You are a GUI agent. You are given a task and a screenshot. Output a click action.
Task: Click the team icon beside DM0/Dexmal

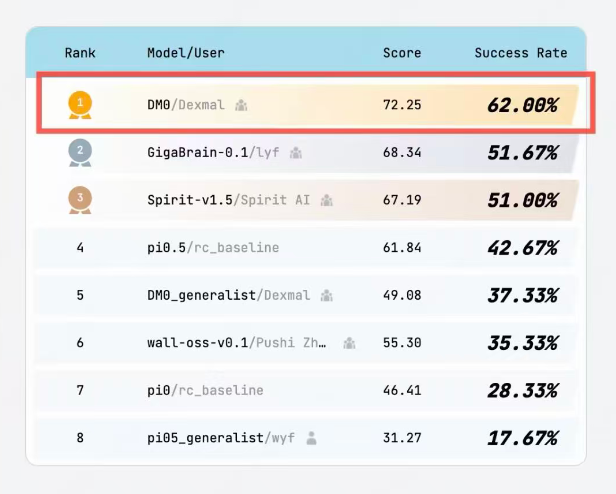[x=241, y=104]
